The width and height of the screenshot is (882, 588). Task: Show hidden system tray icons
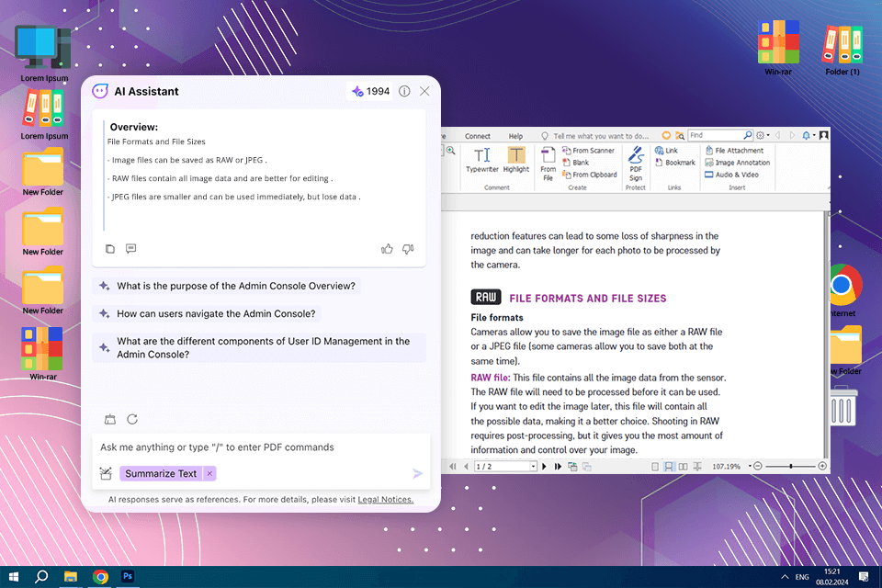(785, 577)
